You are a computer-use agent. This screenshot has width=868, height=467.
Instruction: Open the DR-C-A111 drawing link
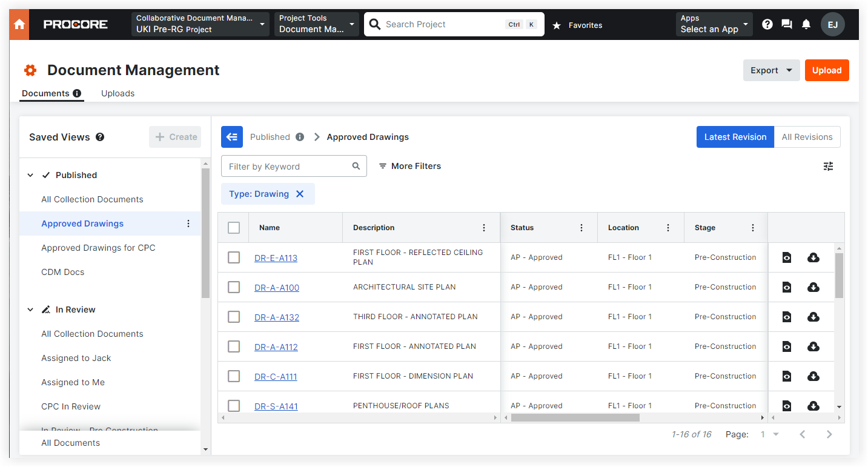pyautogui.click(x=276, y=376)
